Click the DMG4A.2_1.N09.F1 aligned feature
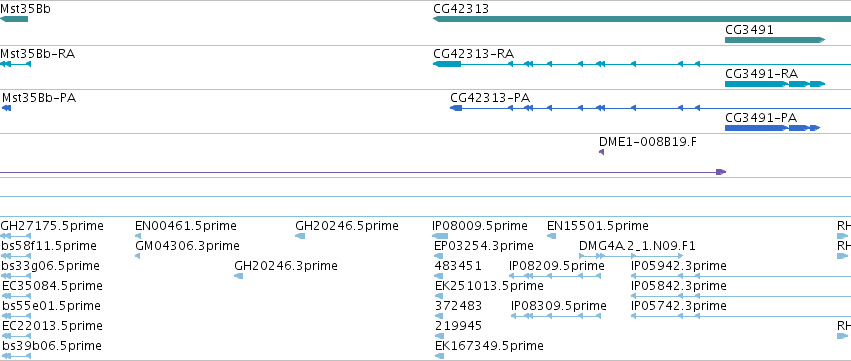 click(631, 256)
